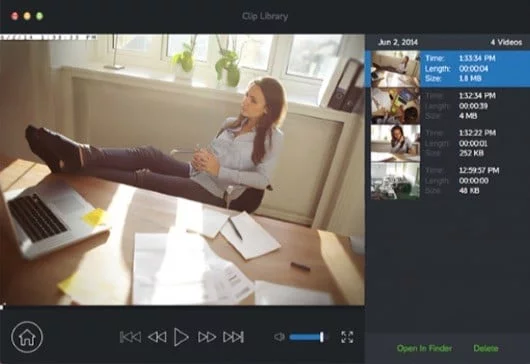The image size is (530, 364).
Task: Mute audio with the speaker icon
Action: point(279,337)
